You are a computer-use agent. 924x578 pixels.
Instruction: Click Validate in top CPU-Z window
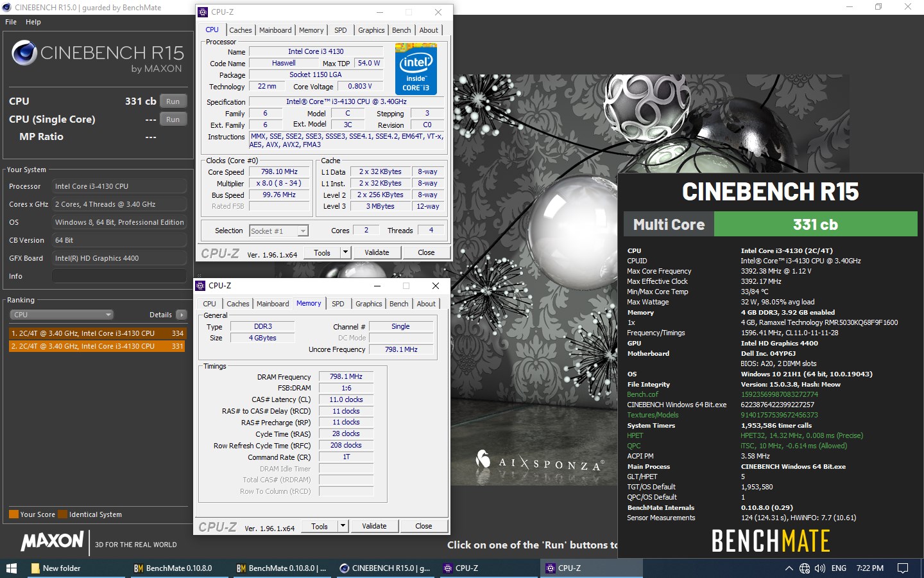377,253
